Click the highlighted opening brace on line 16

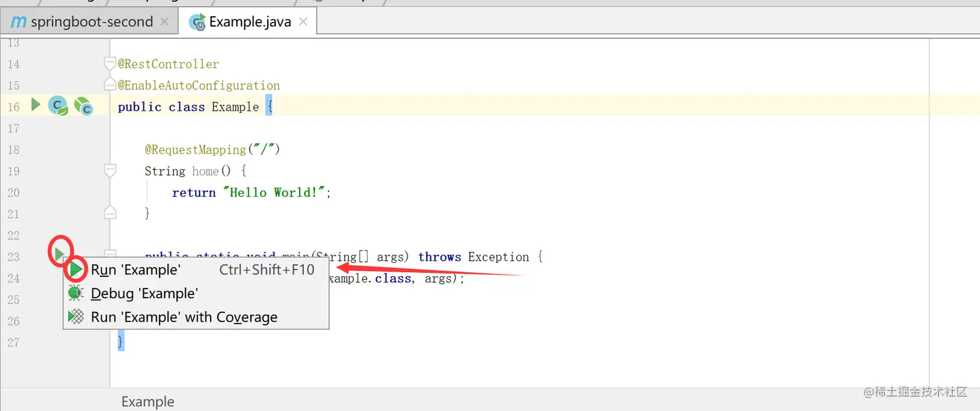point(270,107)
